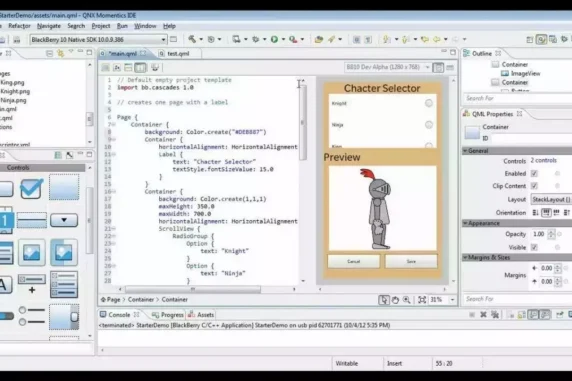Click the Search For field in Outline
This screenshot has height=381, width=572.
click(x=517, y=98)
